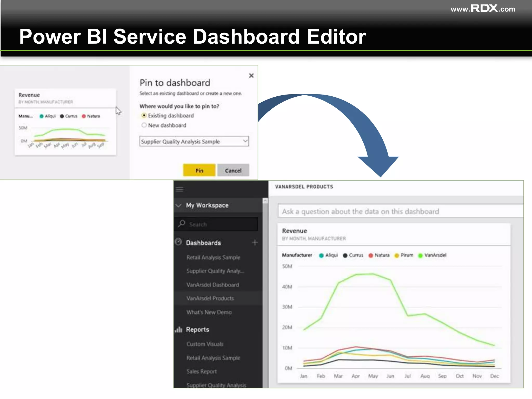Click VanArsdel green legend marker
Viewport: 532px width, 399px height.
coord(420,255)
